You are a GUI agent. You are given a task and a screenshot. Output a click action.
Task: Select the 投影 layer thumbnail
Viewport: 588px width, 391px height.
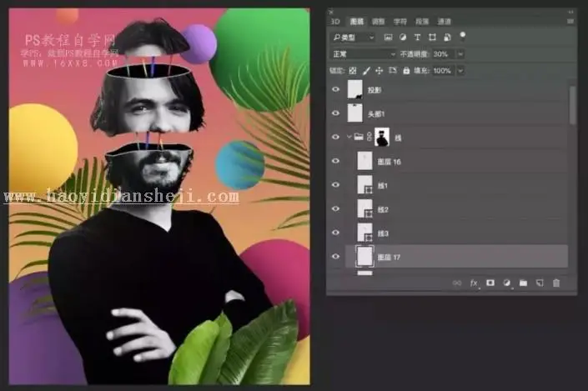pos(354,89)
